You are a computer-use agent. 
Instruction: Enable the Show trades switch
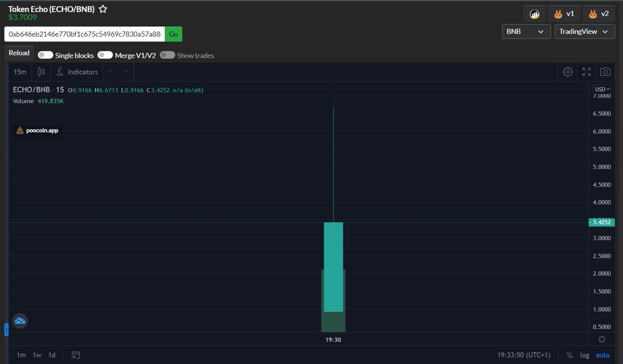click(x=167, y=55)
